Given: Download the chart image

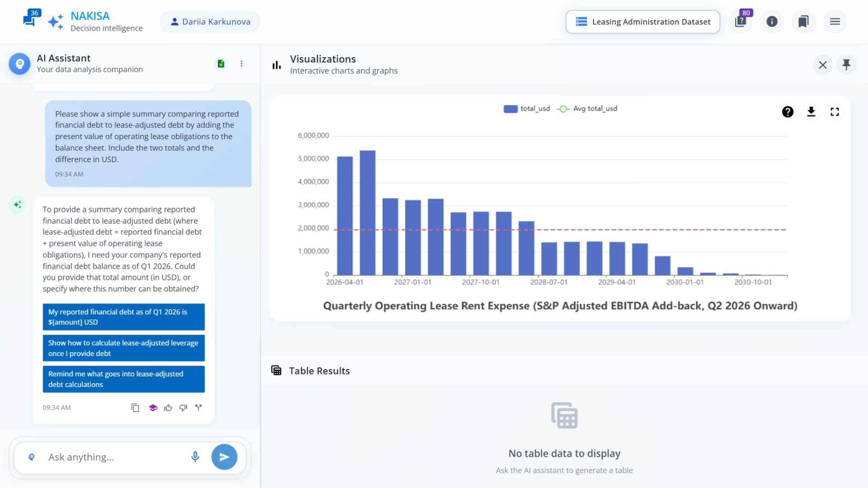Looking at the screenshot, I should pos(811,112).
